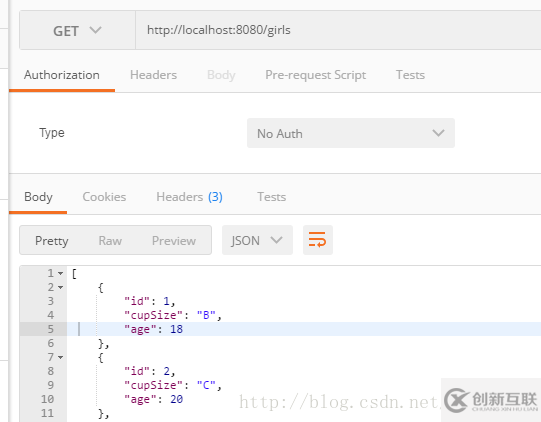Collapse the object at line 2

click(x=60, y=287)
